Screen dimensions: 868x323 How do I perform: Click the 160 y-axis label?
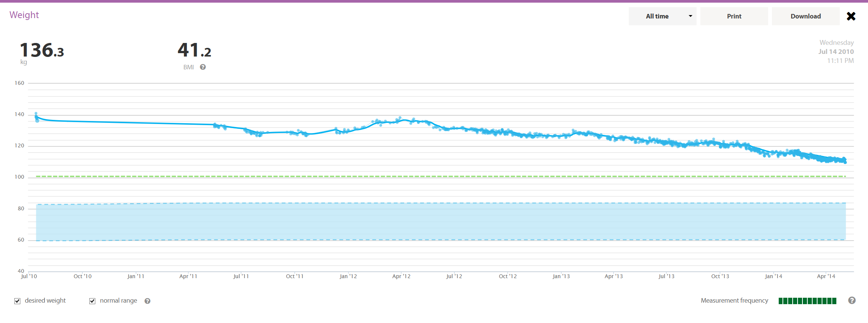click(x=19, y=83)
